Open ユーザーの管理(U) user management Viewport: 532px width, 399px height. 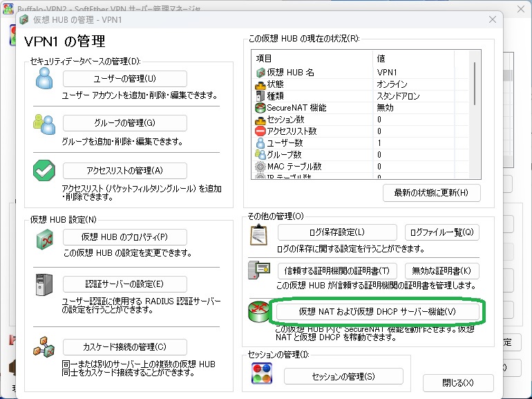point(125,79)
